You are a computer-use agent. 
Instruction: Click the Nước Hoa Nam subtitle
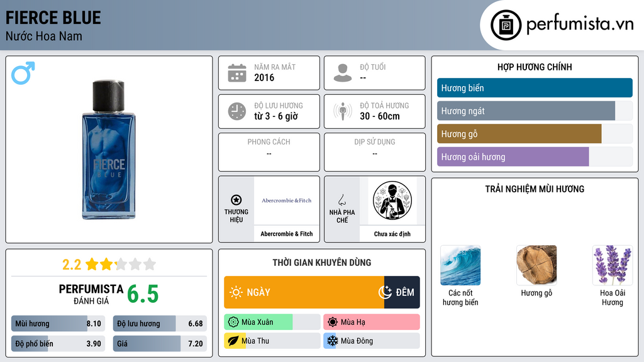(x=43, y=36)
